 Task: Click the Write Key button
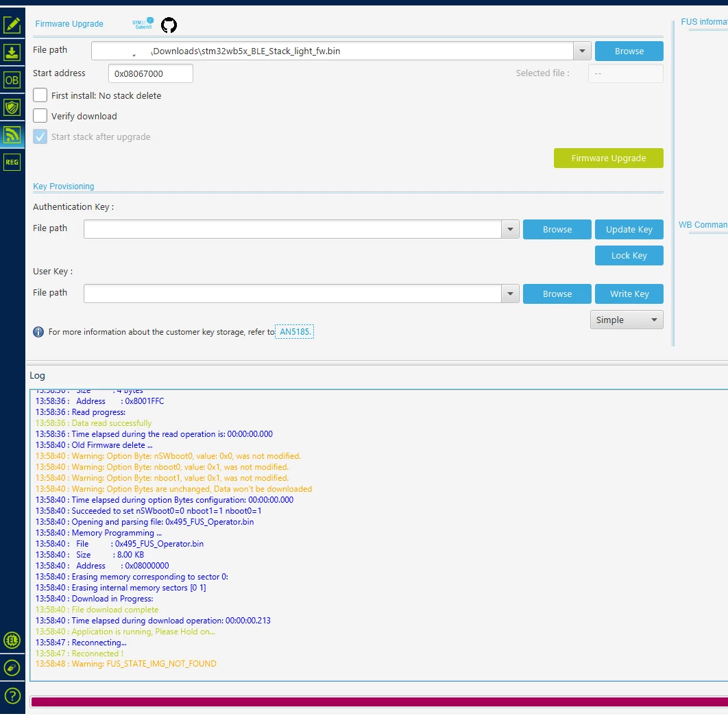(x=629, y=294)
